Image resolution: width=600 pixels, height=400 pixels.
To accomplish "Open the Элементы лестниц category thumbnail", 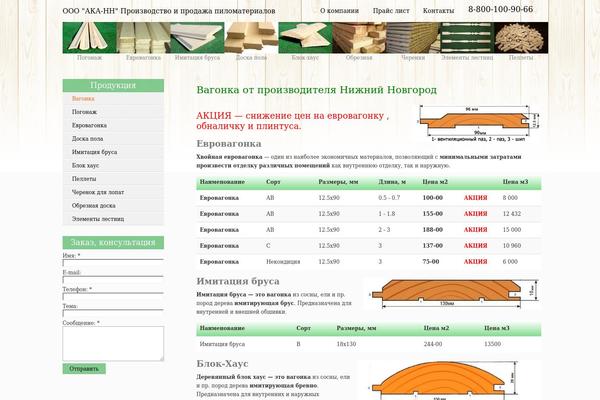I will [x=467, y=38].
